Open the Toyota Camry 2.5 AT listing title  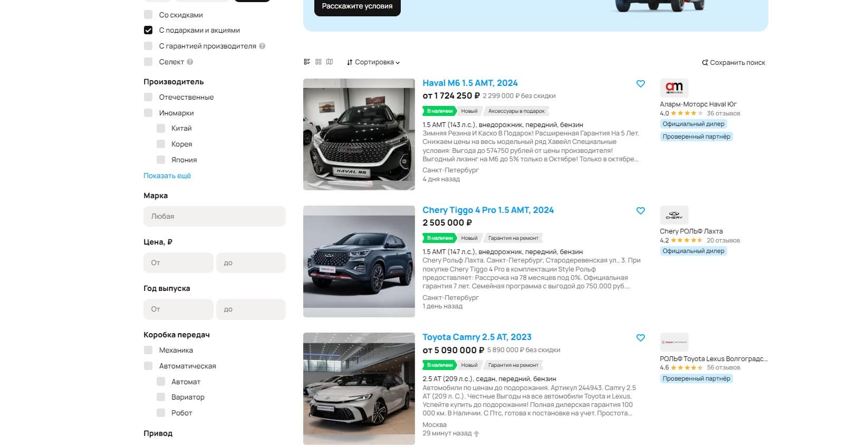point(477,337)
